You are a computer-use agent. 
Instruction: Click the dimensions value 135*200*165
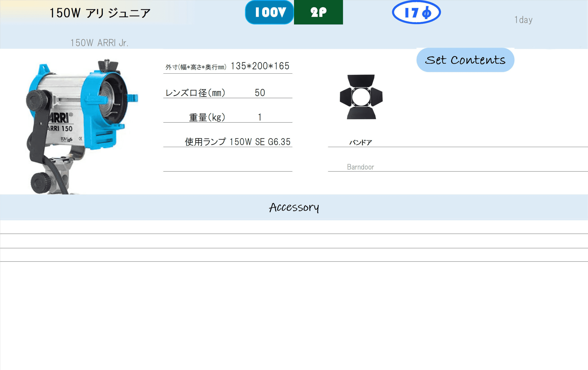260,66
